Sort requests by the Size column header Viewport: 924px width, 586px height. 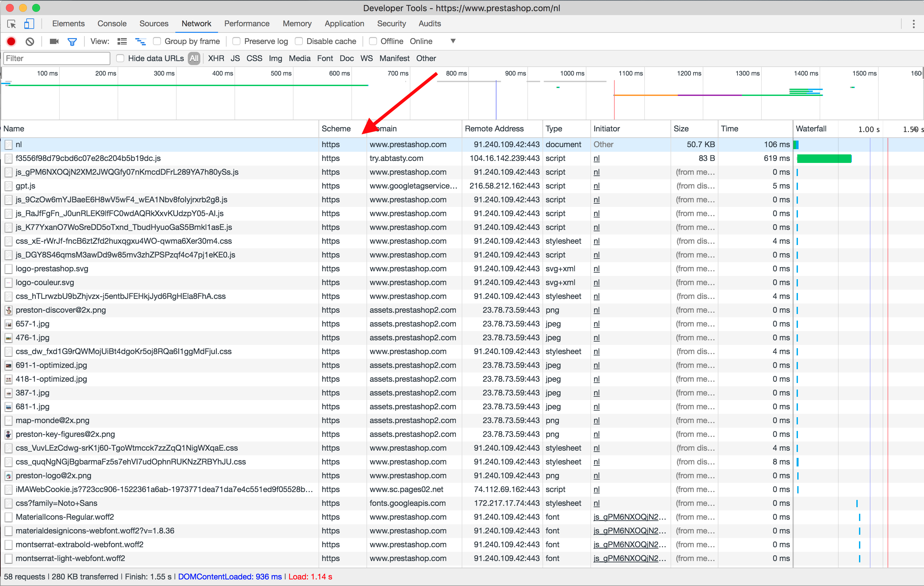pos(681,128)
